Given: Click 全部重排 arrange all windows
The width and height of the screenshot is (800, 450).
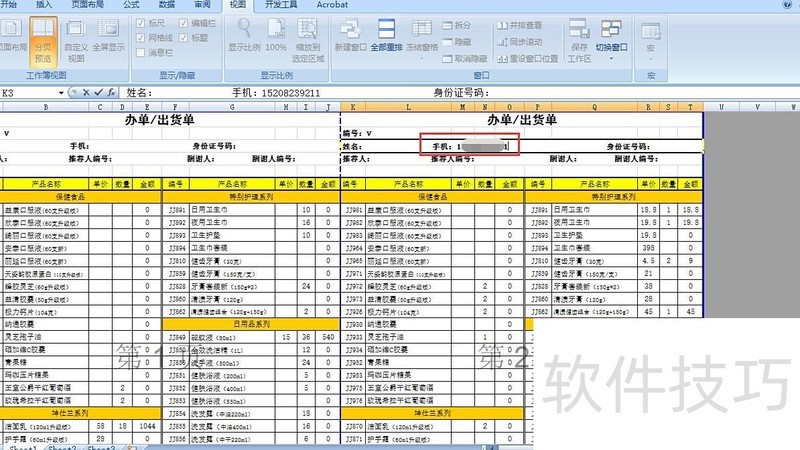Looking at the screenshot, I should 386,36.
